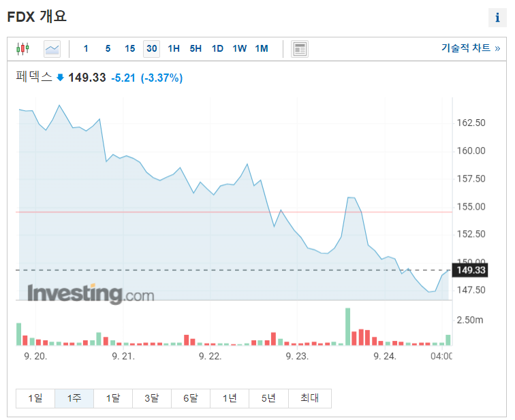Show the 1년 range
Viewport: 515px width, 420px height.
pos(230,398)
